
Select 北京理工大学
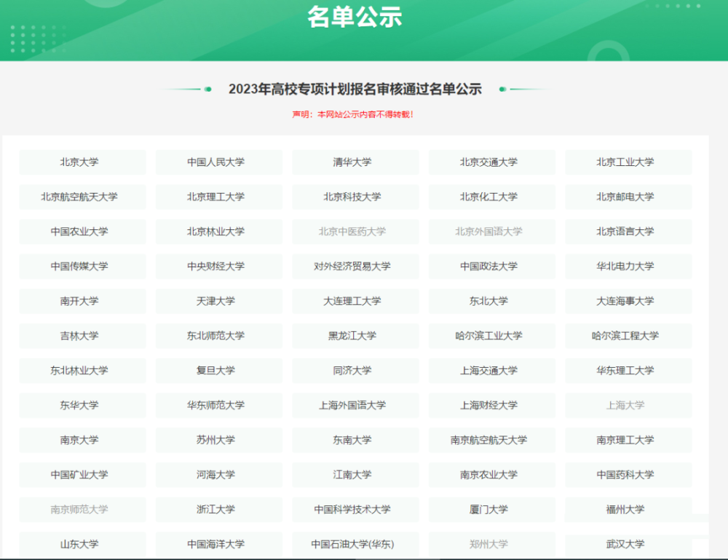219,197
